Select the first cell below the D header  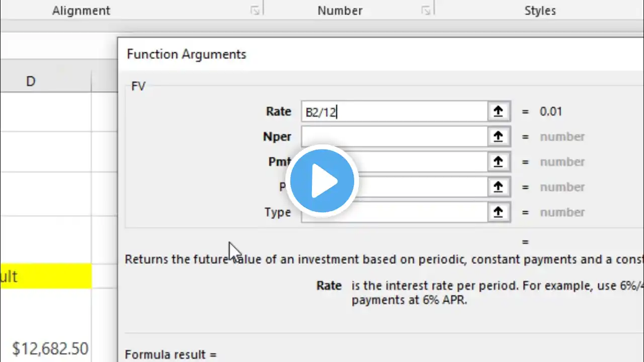point(45,112)
